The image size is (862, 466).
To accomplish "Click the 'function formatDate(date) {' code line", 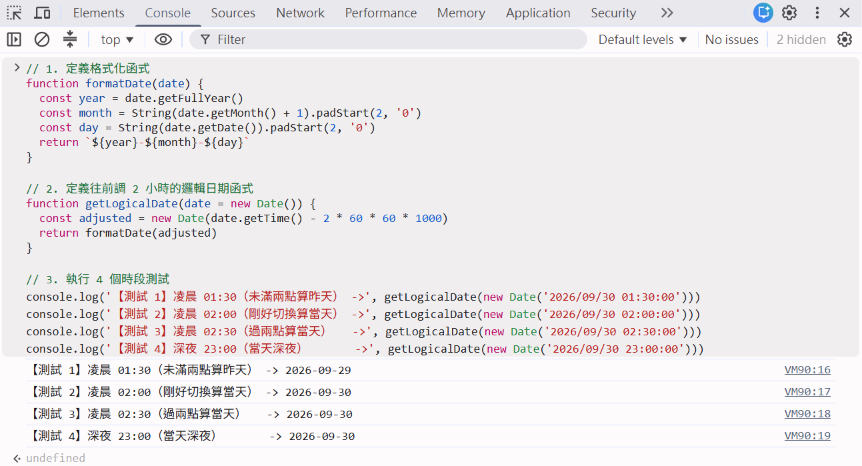I will click(114, 84).
